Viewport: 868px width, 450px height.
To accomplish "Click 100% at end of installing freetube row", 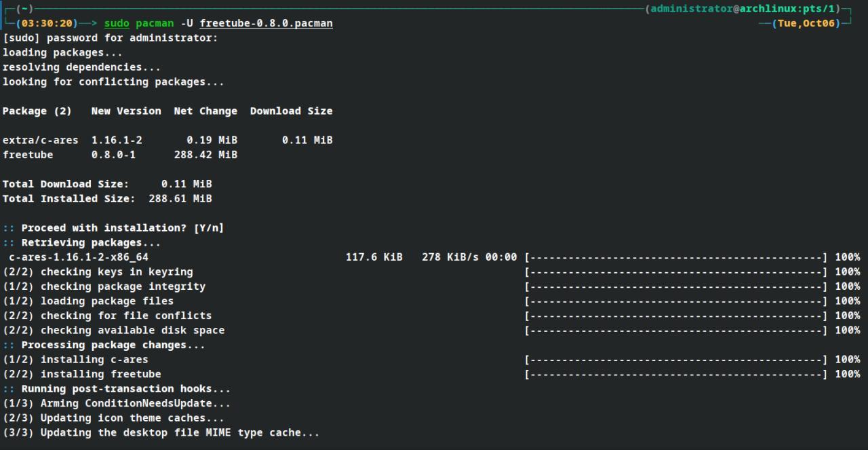I will (848, 374).
